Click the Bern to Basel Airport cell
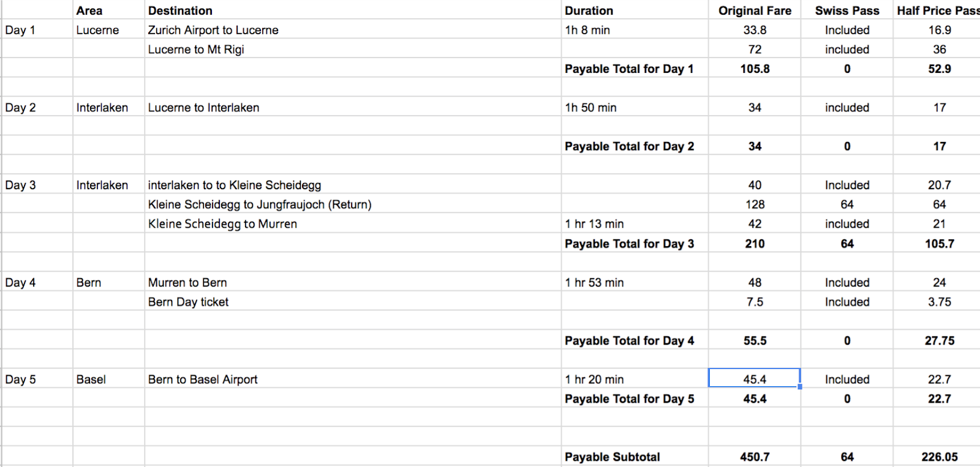The height and width of the screenshot is (467, 980). click(353, 379)
